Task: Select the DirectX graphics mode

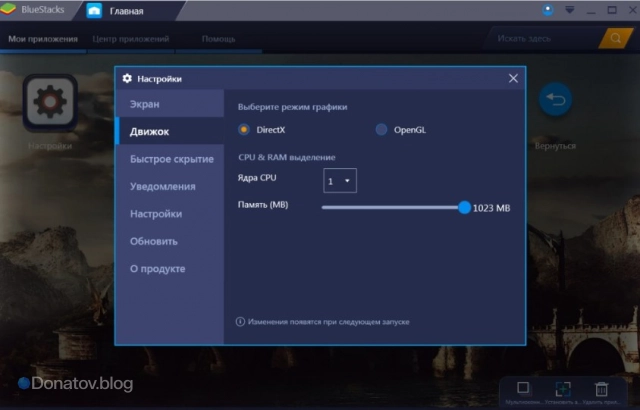Action: (x=244, y=130)
